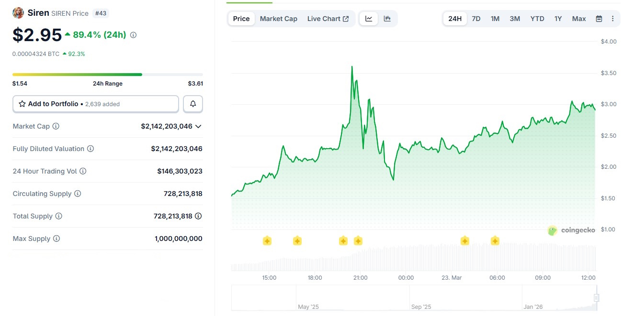Click Add to Portfolio button

pos(96,104)
